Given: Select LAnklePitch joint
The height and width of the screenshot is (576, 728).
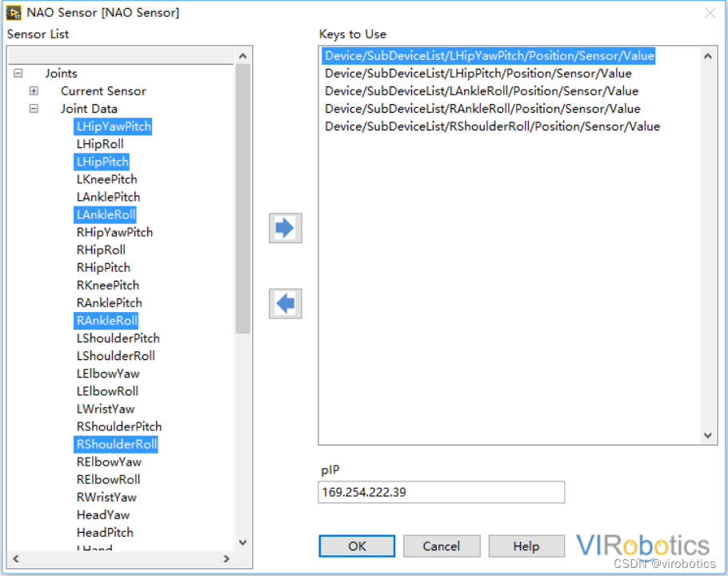Looking at the screenshot, I should point(108,197).
